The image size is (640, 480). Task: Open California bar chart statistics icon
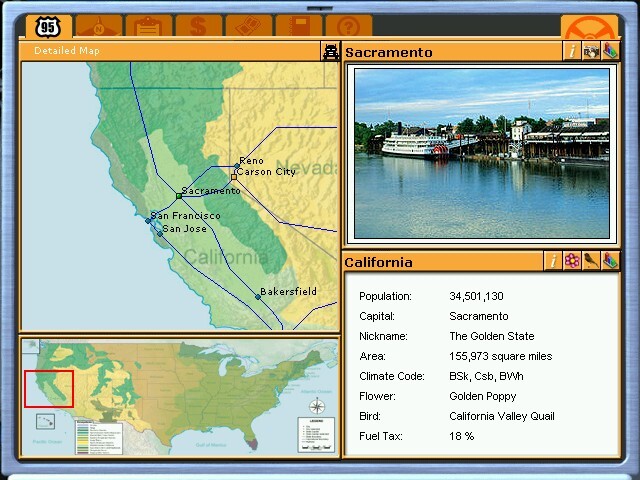pyautogui.click(x=610, y=260)
